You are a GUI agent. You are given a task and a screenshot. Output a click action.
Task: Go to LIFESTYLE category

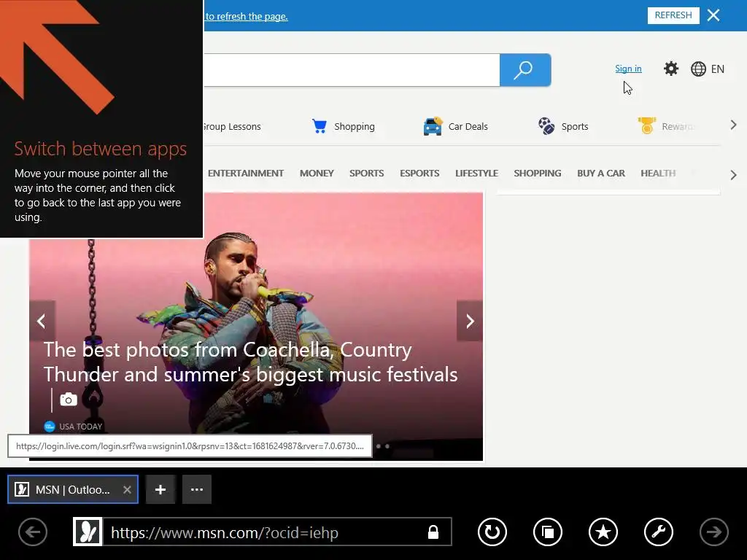476,174
